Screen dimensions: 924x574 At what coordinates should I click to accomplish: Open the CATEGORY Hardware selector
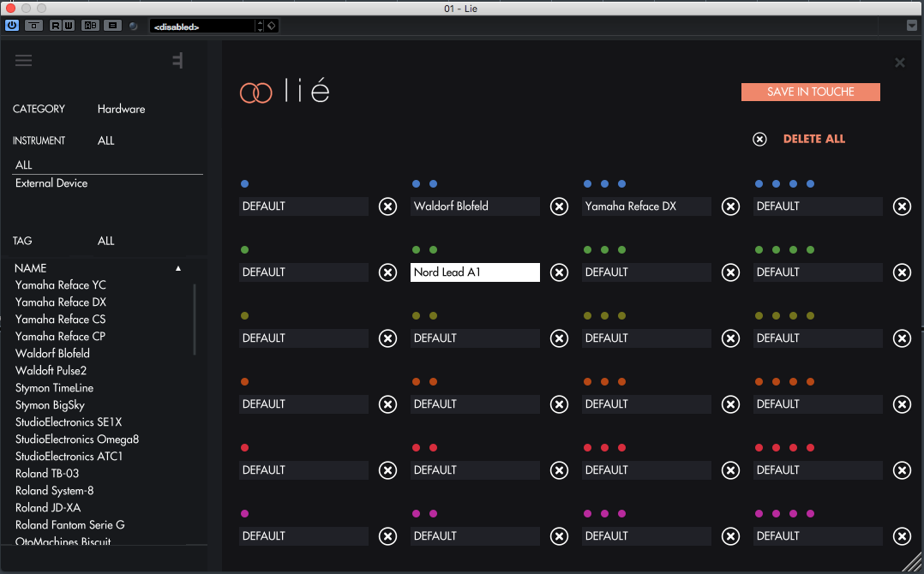(122, 110)
